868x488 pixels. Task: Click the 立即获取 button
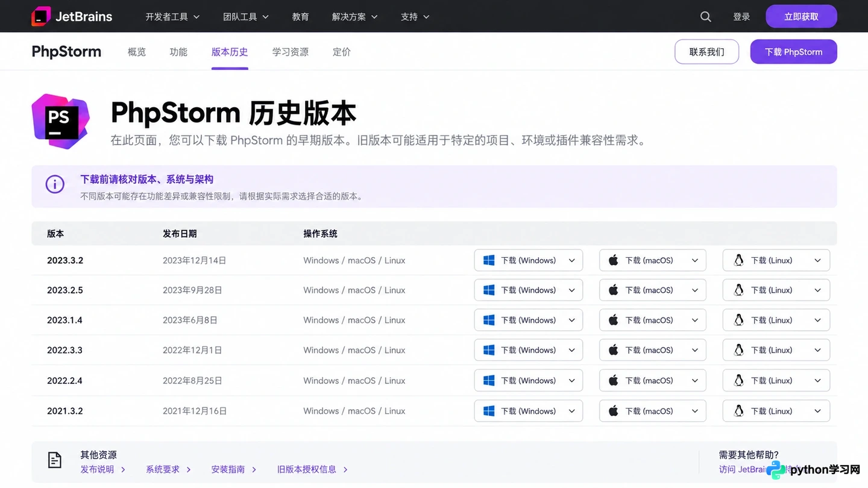tap(801, 16)
